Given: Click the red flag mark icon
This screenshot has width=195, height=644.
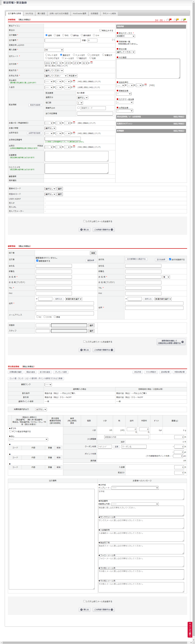Looking at the screenshot, I should point(170,20).
